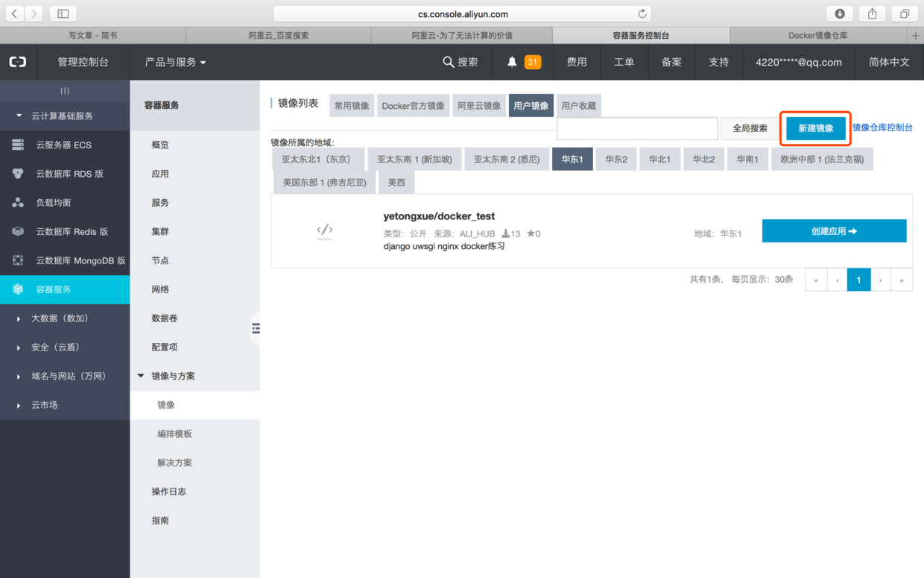Select the 欧洲中部 1 (法兰克福) region
The image size is (924, 578).
[822, 159]
